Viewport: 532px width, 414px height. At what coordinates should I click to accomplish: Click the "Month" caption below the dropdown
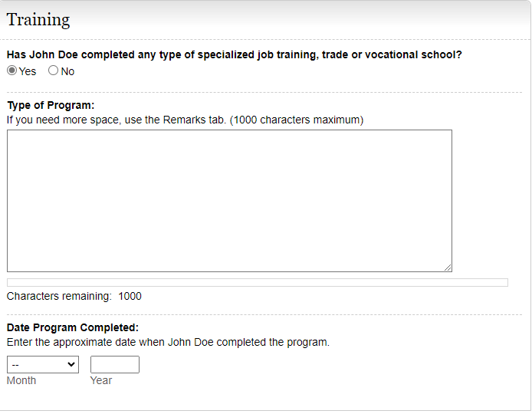(21, 380)
